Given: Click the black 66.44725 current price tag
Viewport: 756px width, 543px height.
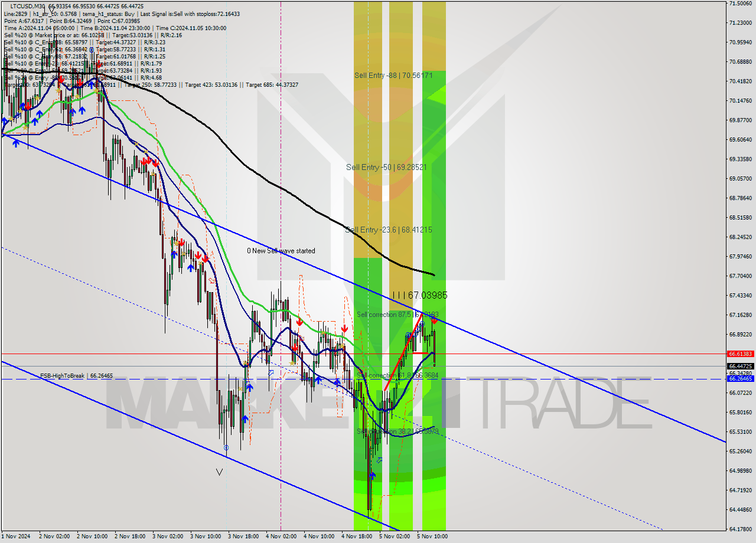Looking at the screenshot, I should pyautogui.click(x=740, y=366).
